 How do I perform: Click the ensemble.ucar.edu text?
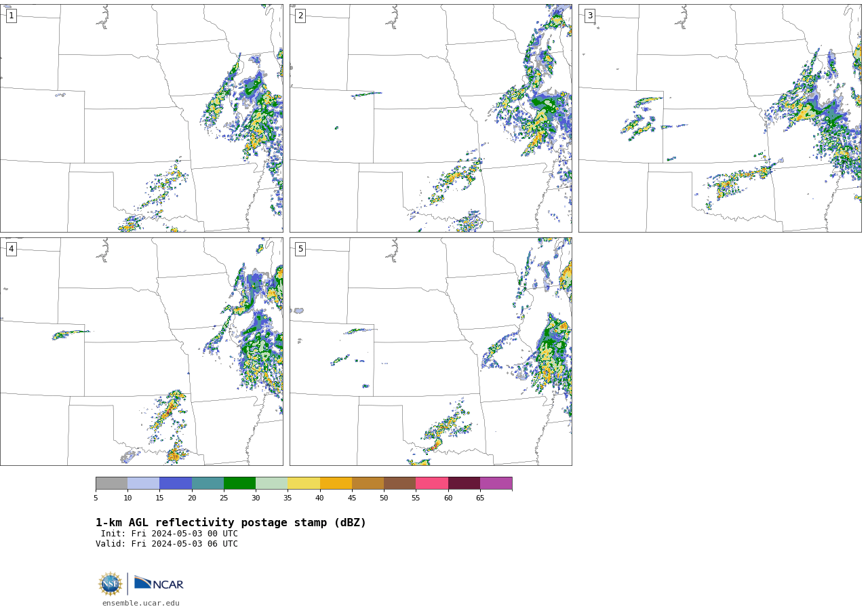(141, 603)
